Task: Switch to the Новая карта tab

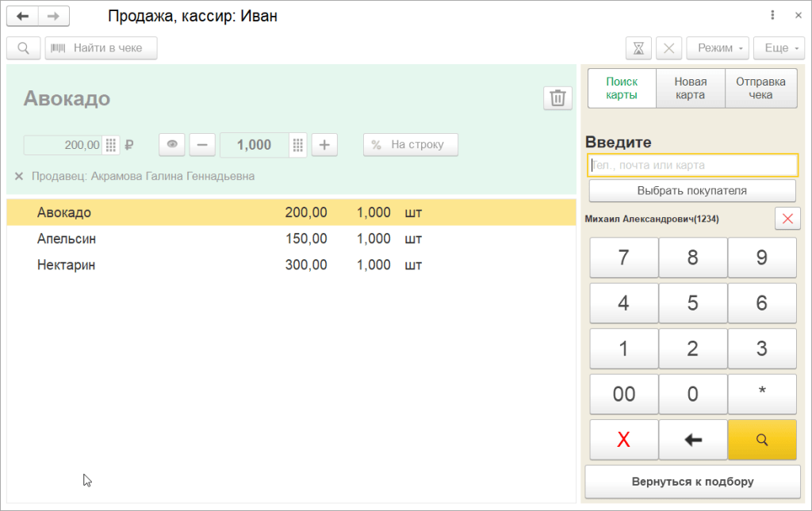Action: [691, 88]
